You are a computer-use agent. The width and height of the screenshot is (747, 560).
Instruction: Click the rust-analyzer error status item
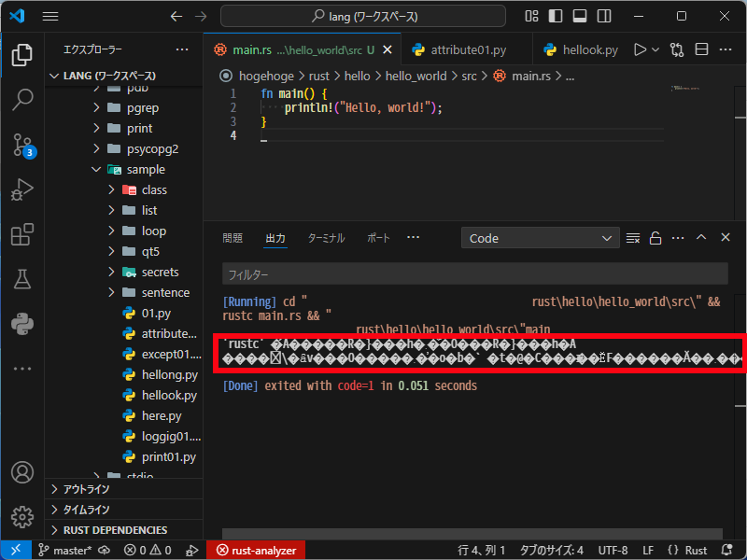(x=256, y=551)
